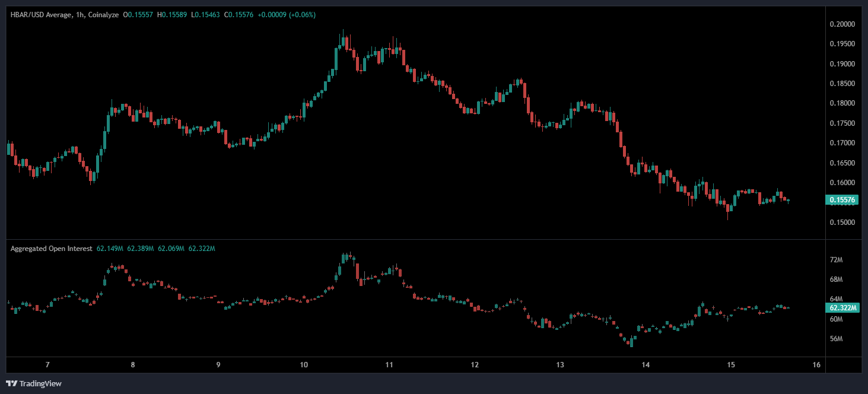Click the 56M open interest axis label
Image resolution: width=868 pixels, height=394 pixels.
coord(837,339)
